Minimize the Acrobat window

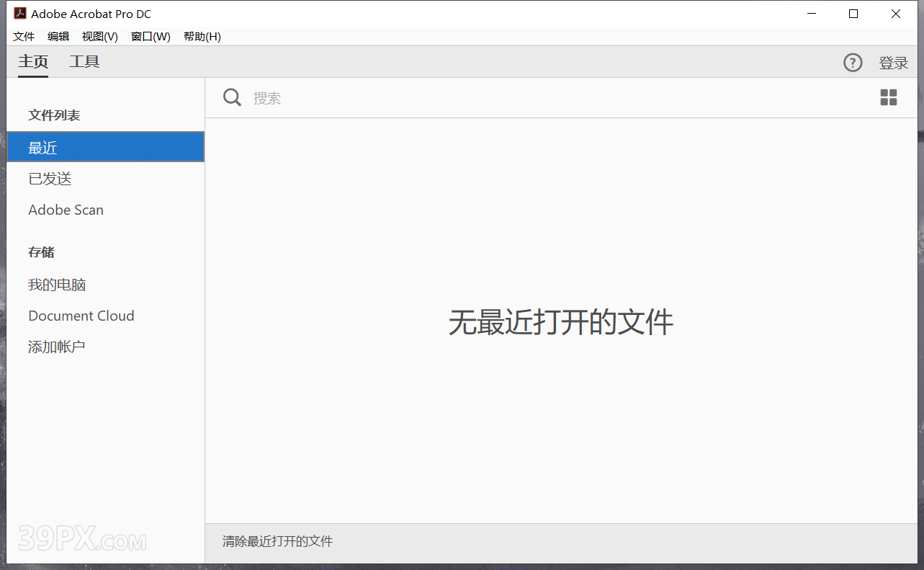(x=812, y=14)
